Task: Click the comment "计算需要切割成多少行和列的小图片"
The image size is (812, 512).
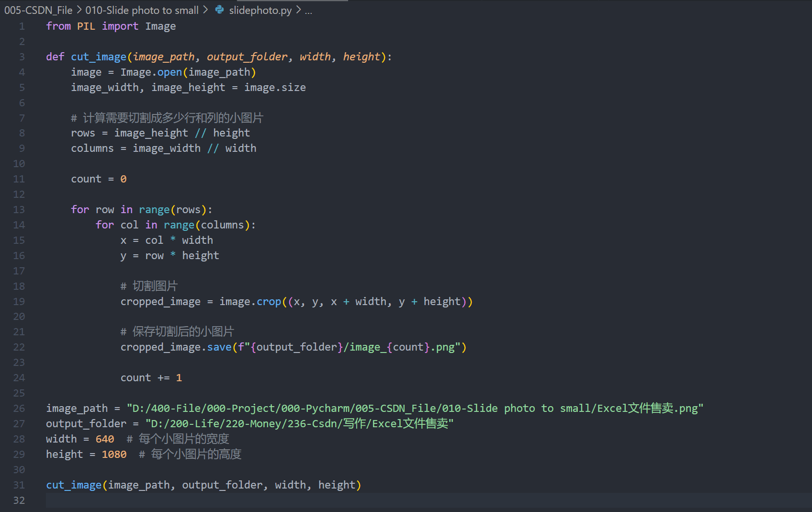Action: [167, 118]
